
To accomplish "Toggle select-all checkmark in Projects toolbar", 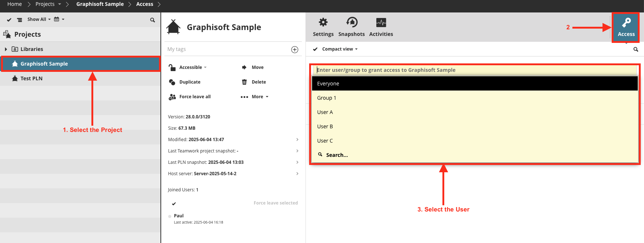I will tap(9, 20).
